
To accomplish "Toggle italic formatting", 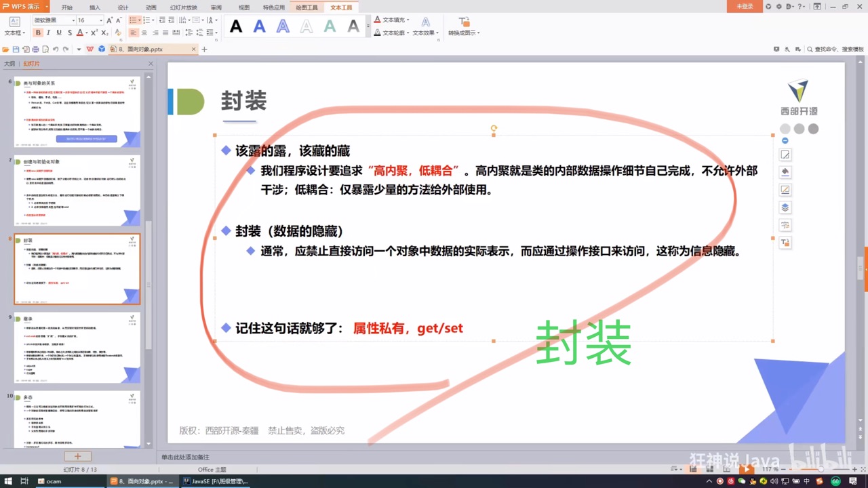I will [x=47, y=32].
